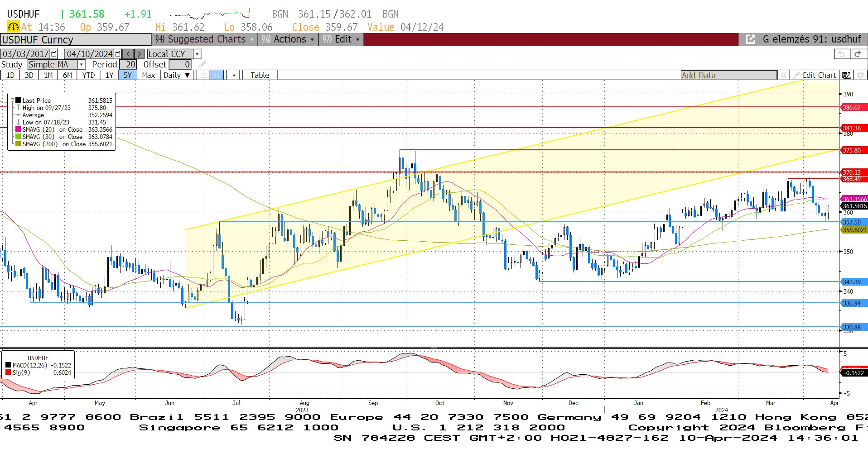Click the pop-out window icon
The image size is (868, 463).
[x=751, y=39]
